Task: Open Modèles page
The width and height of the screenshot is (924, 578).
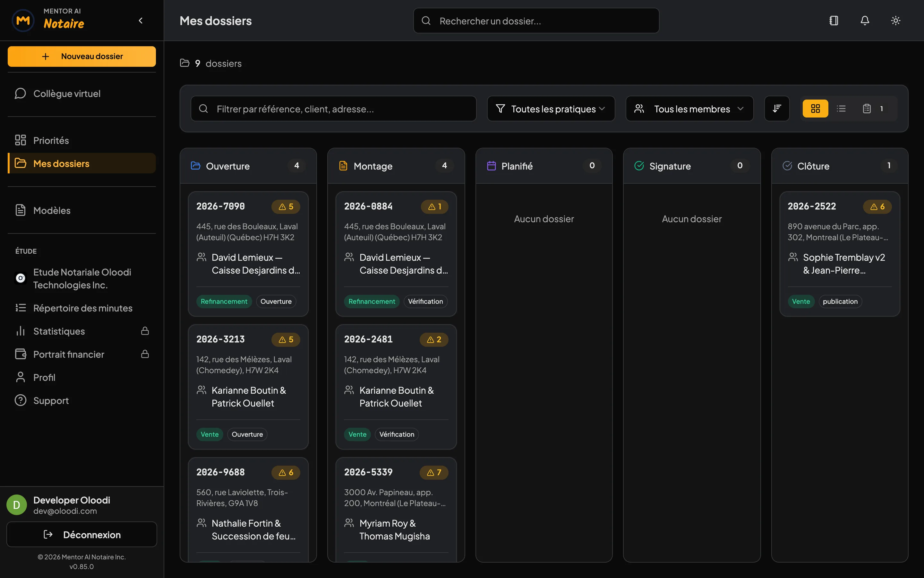Action: coord(82,210)
